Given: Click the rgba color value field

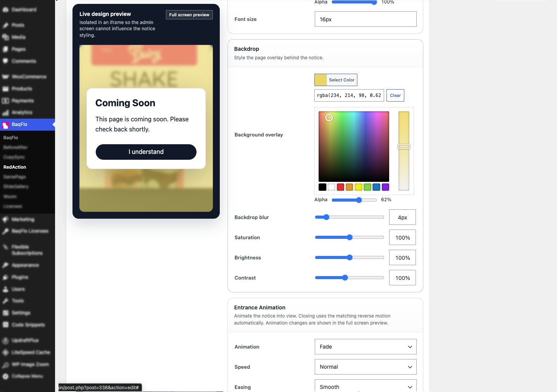Looking at the screenshot, I should [349, 95].
